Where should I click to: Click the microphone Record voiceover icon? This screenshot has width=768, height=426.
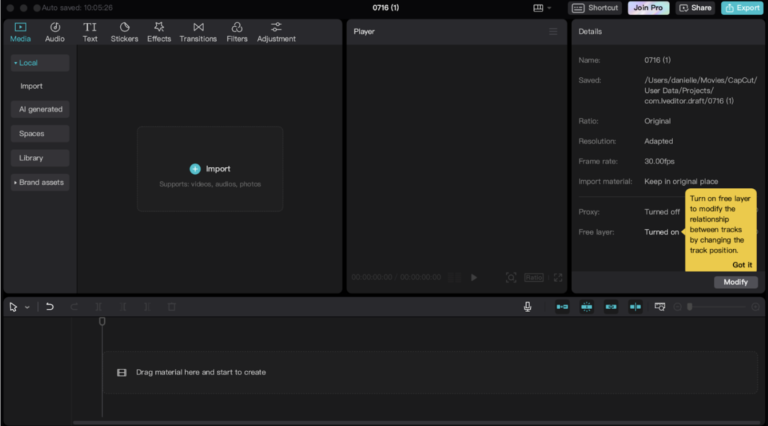[x=528, y=307]
